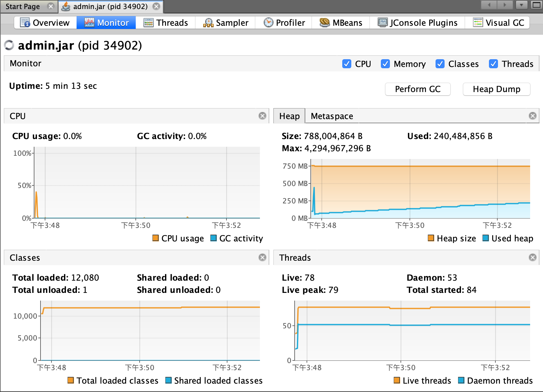Screen dimensions: 543x392
Task: Select the Heap memory tab
Action: tap(289, 116)
